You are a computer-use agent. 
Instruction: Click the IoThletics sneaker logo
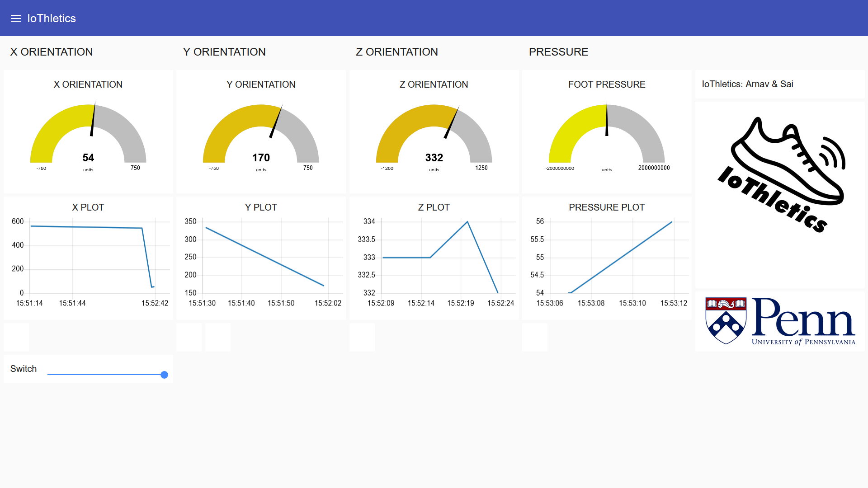click(x=781, y=174)
